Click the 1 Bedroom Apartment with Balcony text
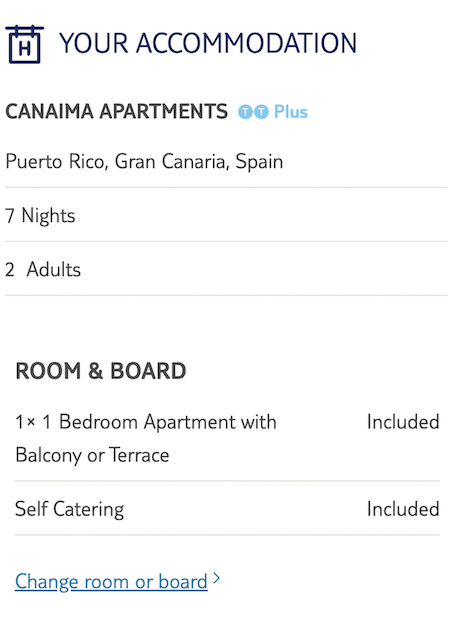The width and height of the screenshot is (454, 624). click(x=146, y=438)
